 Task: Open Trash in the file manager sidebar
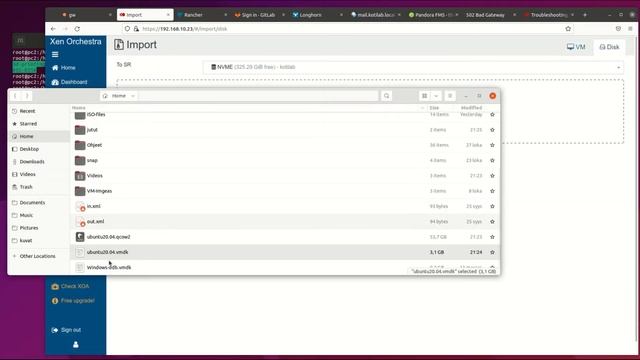click(39, 187)
